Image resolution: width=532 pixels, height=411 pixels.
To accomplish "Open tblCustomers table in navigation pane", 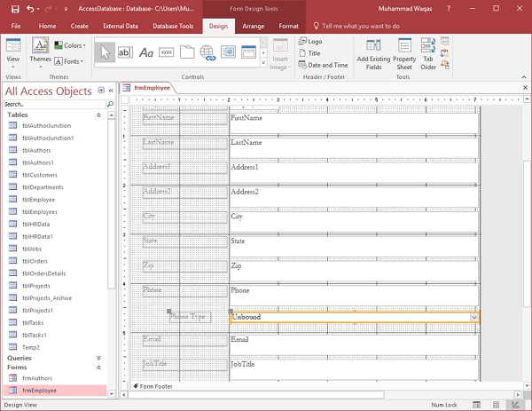I will coord(40,175).
